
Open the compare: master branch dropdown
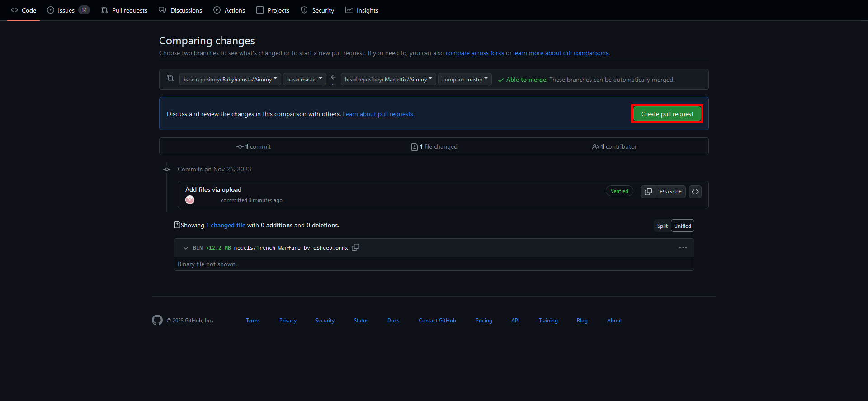465,80
